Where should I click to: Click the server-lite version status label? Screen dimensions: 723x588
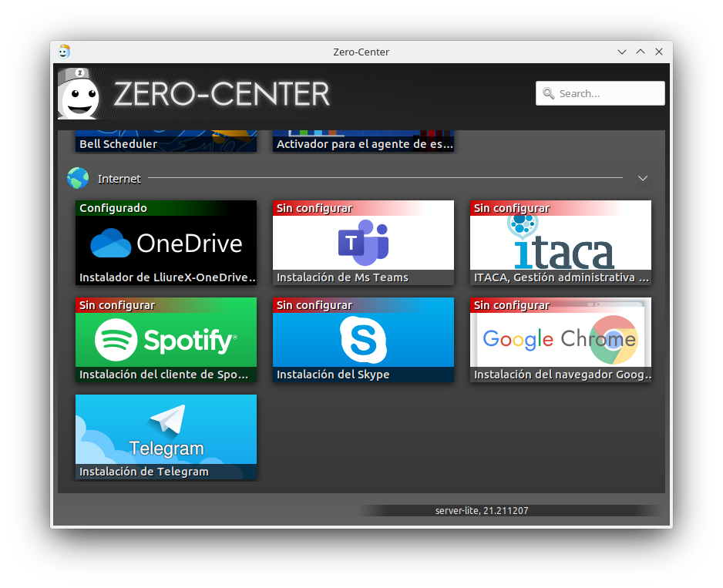coord(482,511)
